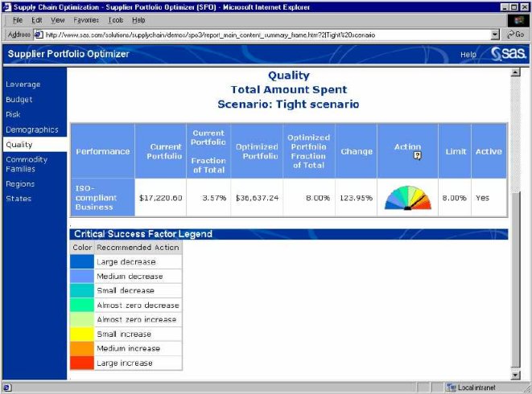Open the Favorites menu
This screenshot has height=394, width=532.
point(86,20)
